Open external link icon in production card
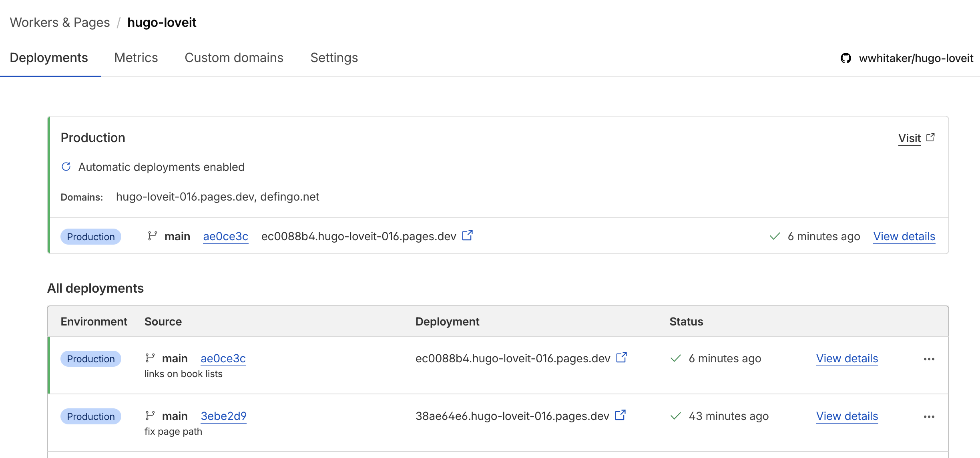Viewport: 980px width, 458px height. (468, 235)
